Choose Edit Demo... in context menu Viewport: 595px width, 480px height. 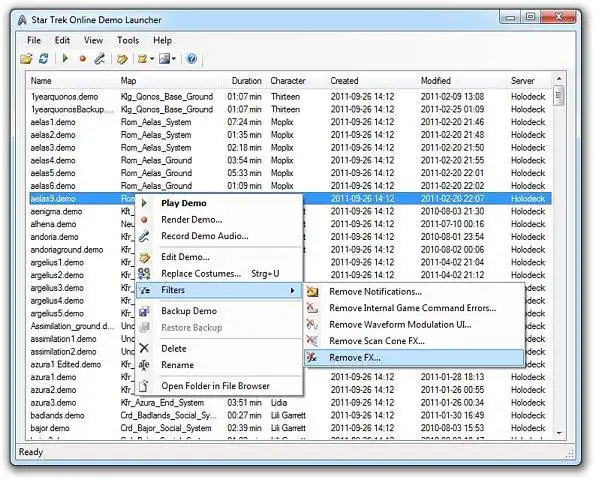[x=219, y=257]
